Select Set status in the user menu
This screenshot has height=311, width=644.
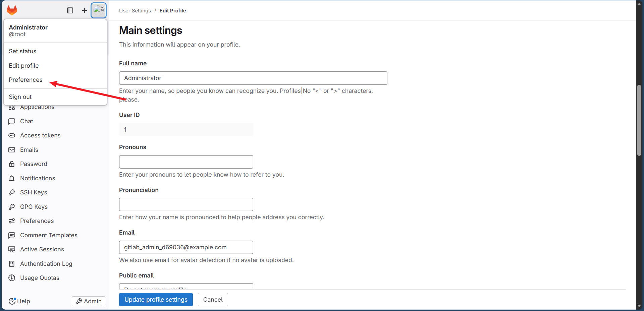[x=22, y=51]
